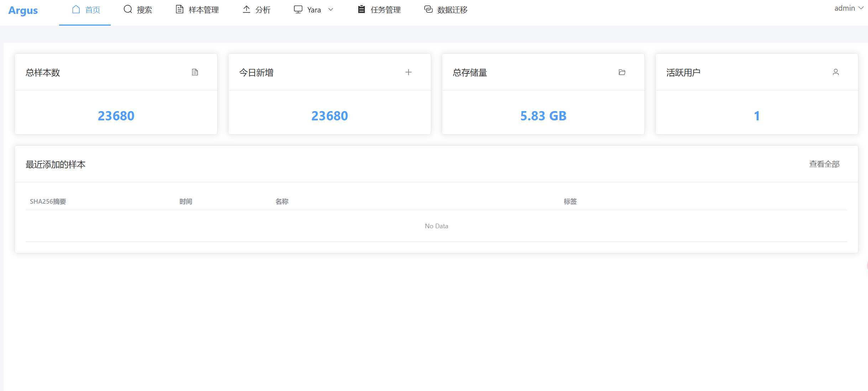
Task: Open 样本管理 sample management menu
Action: (x=198, y=10)
